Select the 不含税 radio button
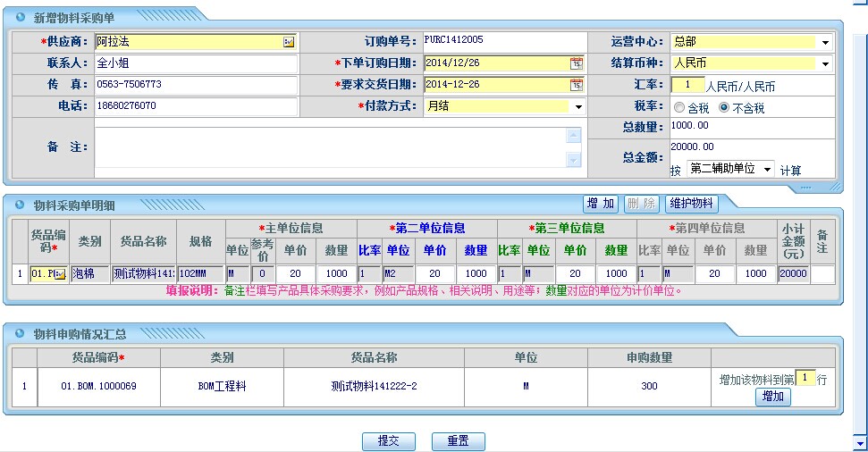868x452 pixels. [724, 108]
